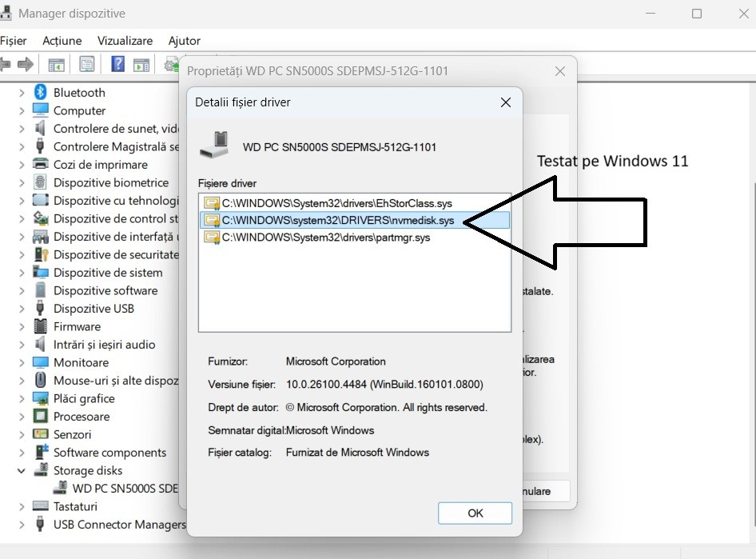Screen dimensions: 756x559
Task: Click Show/Hide Action Pane toolbar icon
Action: tap(141, 64)
